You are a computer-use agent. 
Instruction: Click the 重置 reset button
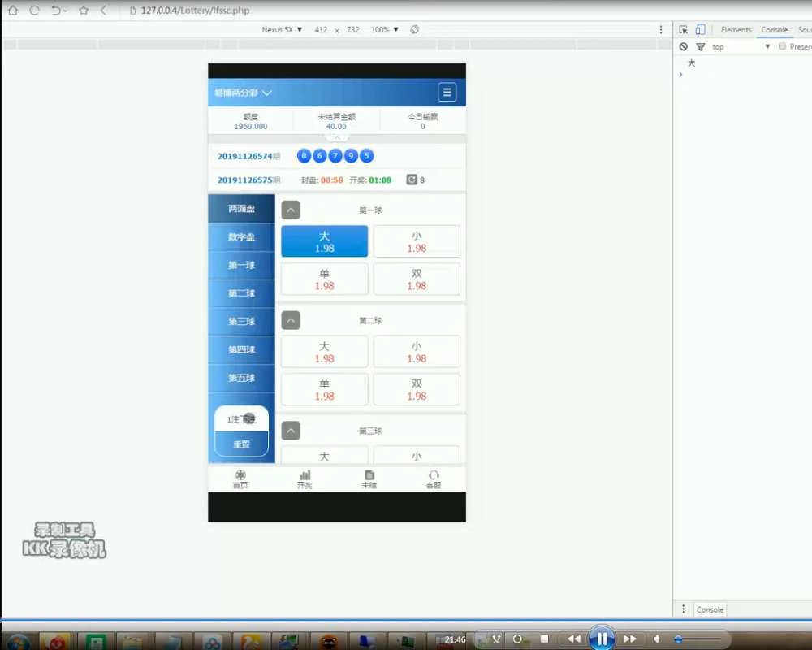tap(240, 444)
